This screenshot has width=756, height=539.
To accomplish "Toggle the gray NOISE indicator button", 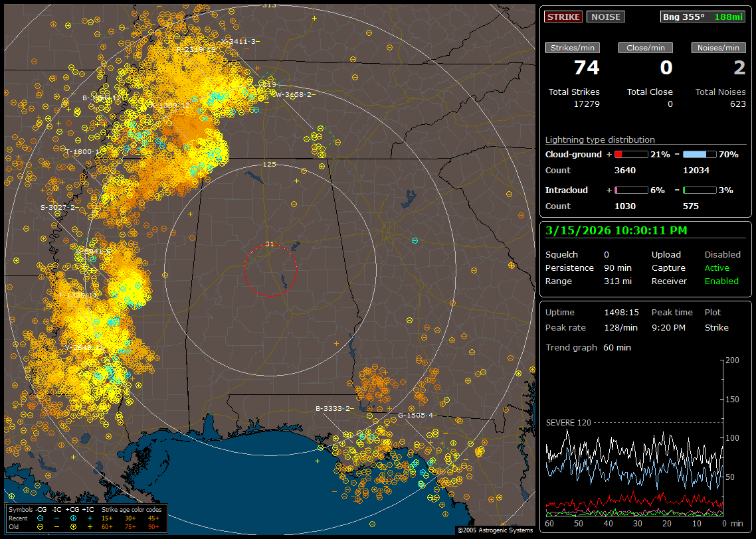I will [x=605, y=17].
